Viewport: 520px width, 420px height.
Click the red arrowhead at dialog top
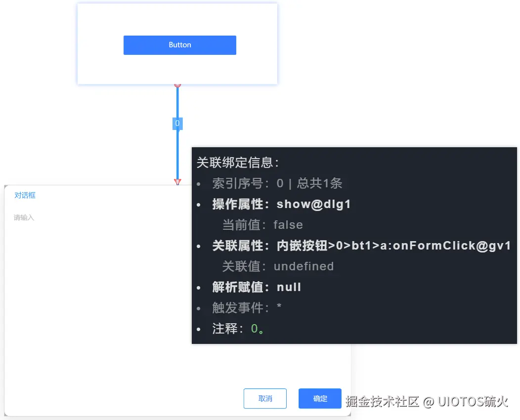tap(177, 182)
